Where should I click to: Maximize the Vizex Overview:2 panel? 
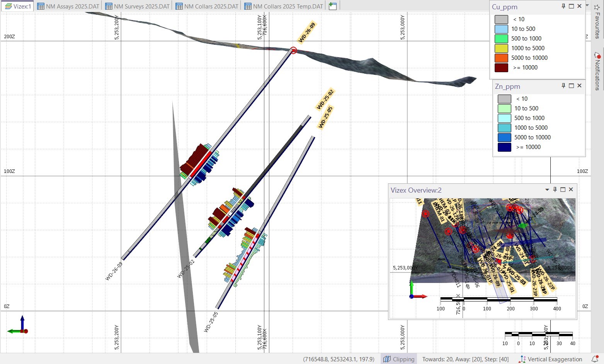click(x=563, y=190)
